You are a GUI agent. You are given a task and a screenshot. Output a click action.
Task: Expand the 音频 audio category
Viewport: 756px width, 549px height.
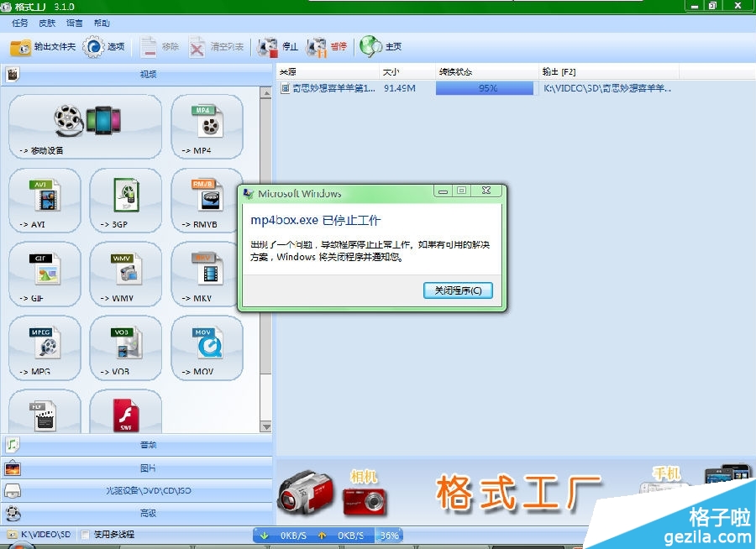137,444
